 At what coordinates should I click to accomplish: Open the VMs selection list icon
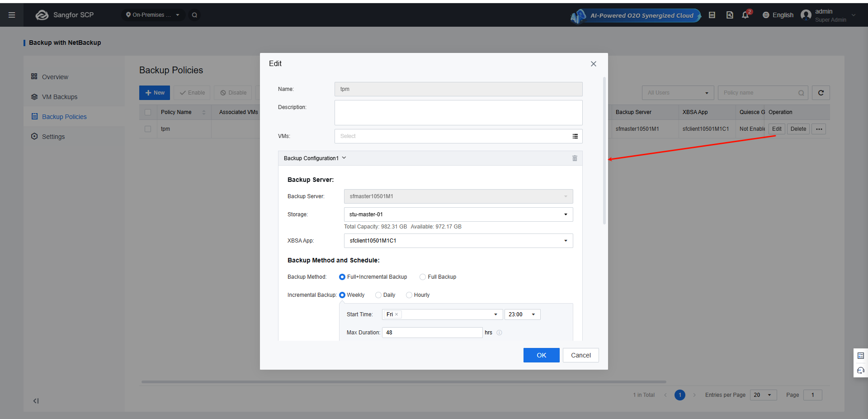click(x=575, y=136)
